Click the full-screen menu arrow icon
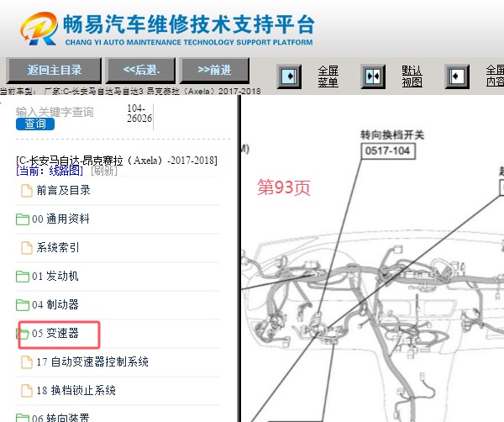The width and height of the screenshot is (504, 422). [x=289, y=76]
